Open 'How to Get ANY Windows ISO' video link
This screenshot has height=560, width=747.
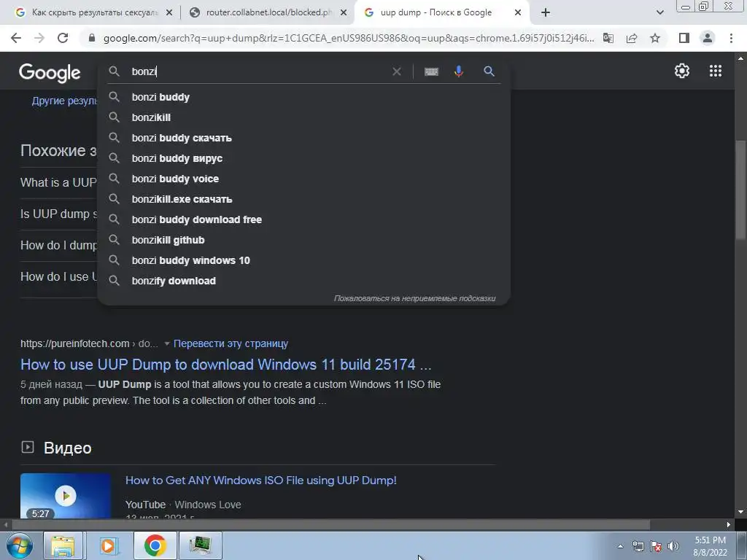tap(260, 481)
